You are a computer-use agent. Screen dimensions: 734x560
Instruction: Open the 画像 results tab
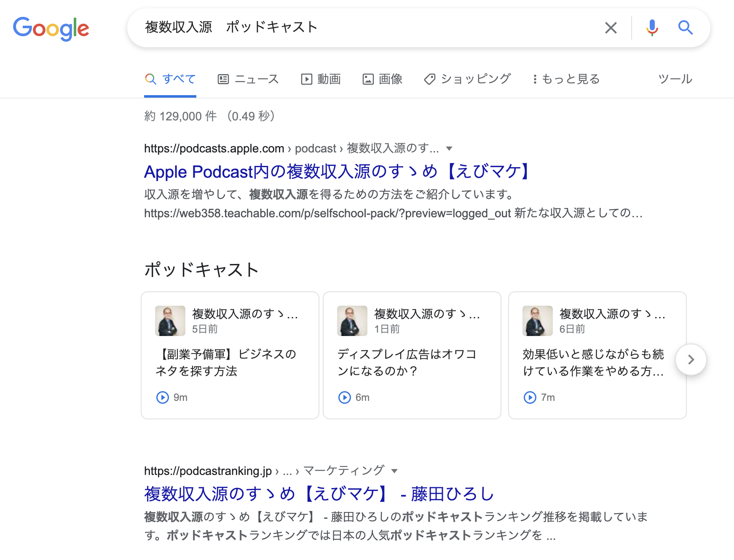tap(383, 79)
